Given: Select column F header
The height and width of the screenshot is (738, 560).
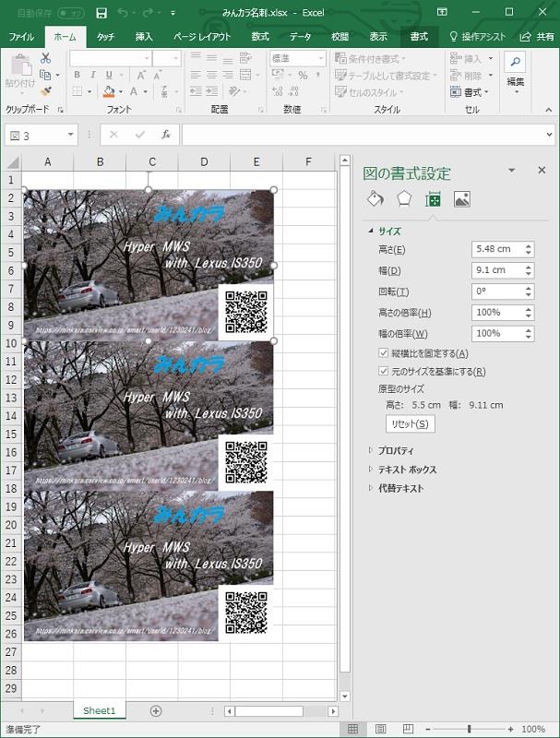Looking at the screenshot, I should click(308, 162).
